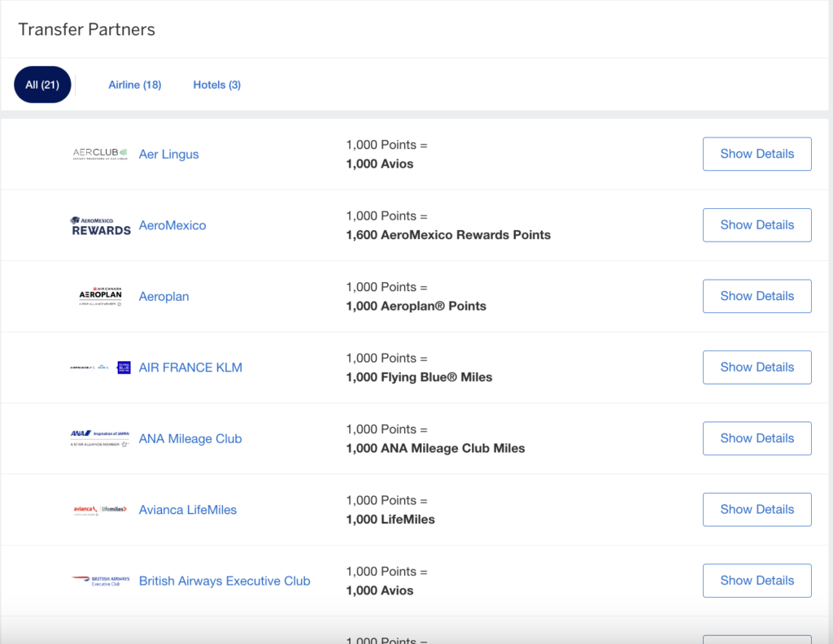Show details for Avianca LifeMiles

click(x=757, y=510)
